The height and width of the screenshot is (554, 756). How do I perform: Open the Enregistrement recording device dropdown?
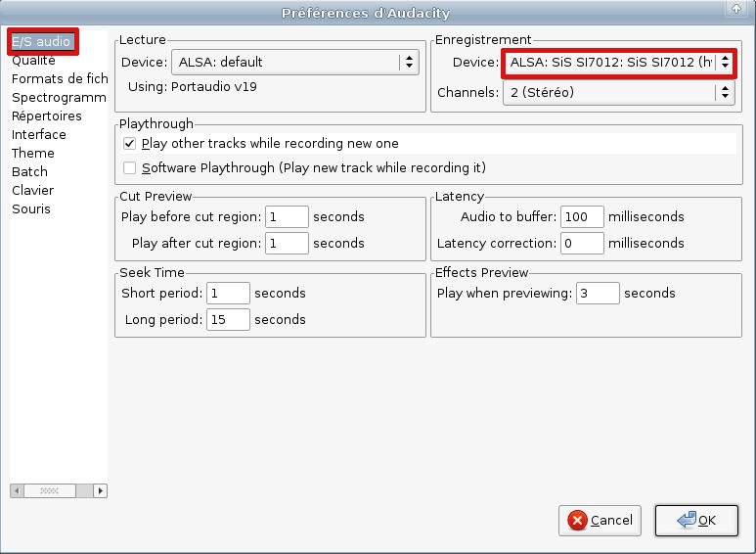coord(618,62)
